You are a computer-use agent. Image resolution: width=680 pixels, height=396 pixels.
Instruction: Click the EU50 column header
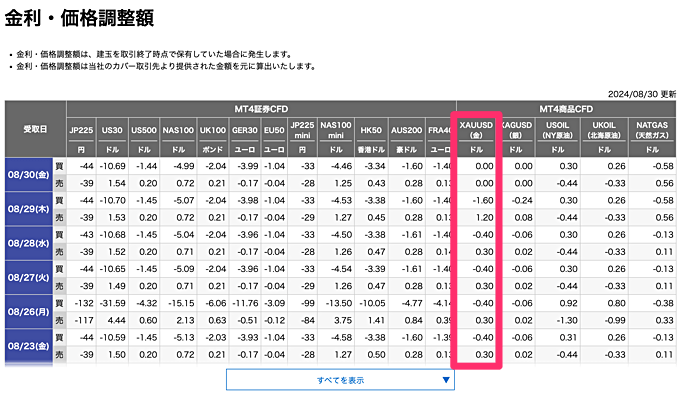pyautogui.click(x=274, y=130)
